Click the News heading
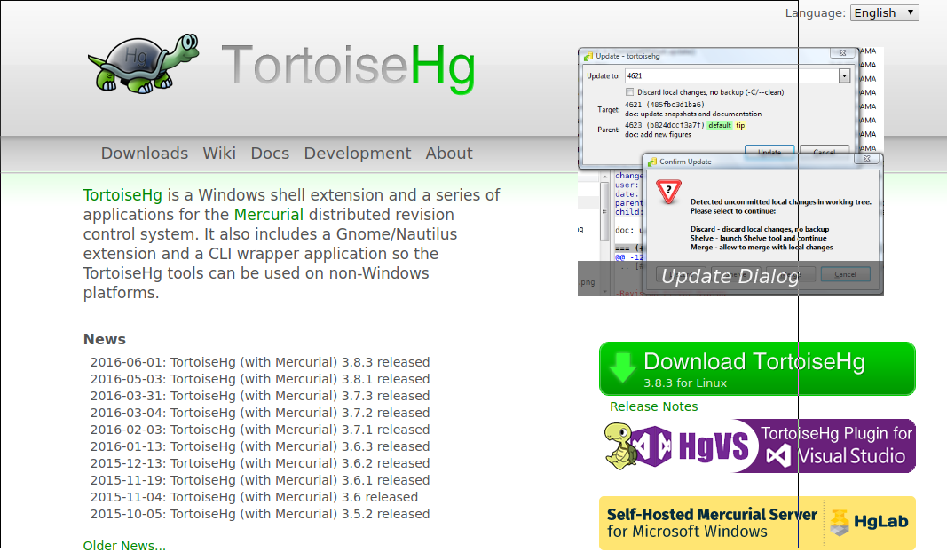 click(105, 339)
